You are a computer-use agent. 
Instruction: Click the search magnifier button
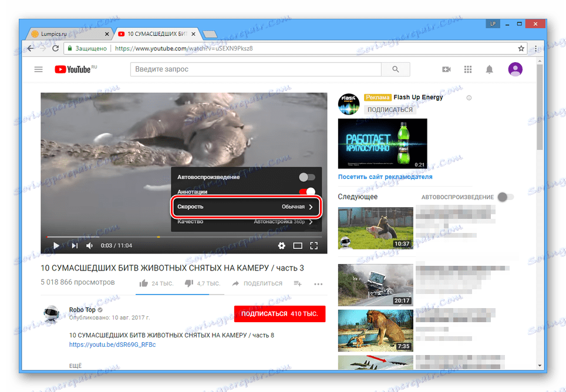(396, 69)
